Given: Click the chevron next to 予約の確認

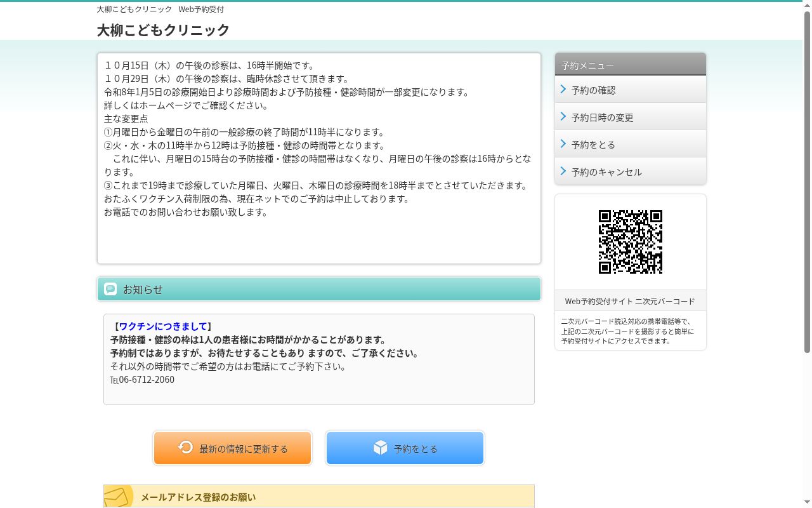Looking at the screenshot, I should click(563, 90).
